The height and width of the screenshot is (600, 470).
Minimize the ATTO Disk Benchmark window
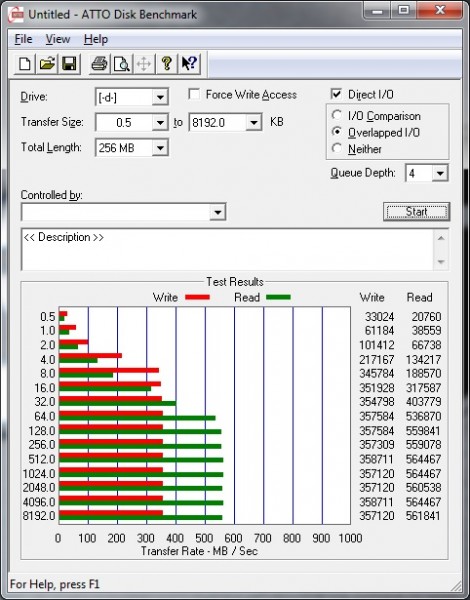coord(377,11)
